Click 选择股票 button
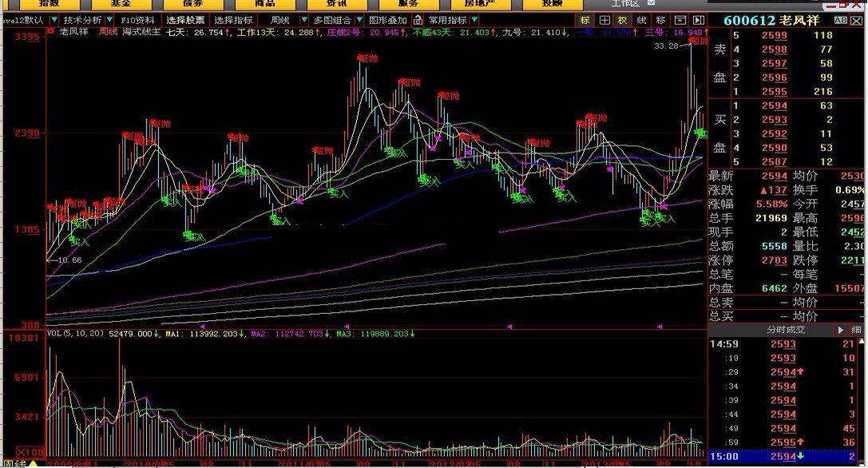This screenshot has width=868, height=468. tap(185, 20)
